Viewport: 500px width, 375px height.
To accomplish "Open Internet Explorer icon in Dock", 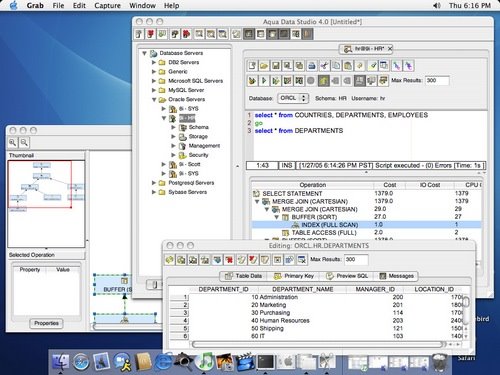I will [x=163, y=362].
